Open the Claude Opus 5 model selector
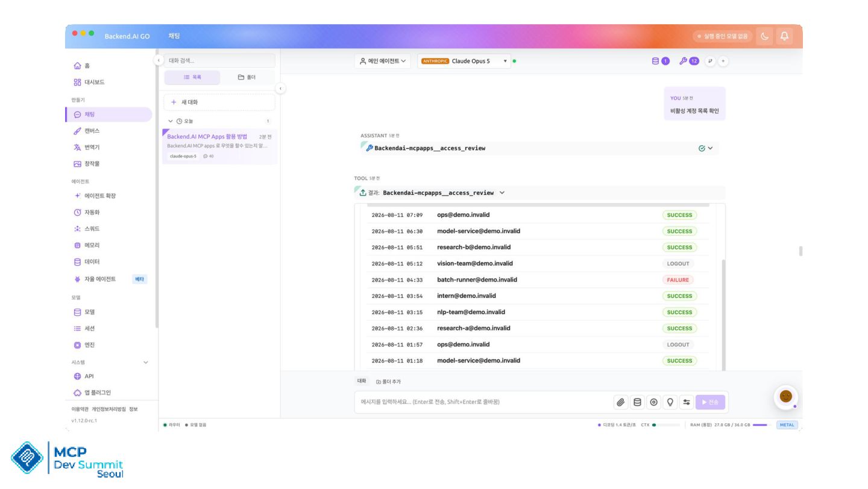Image resolution: width=868 pixels, height=489 pixels. (464, 61)
